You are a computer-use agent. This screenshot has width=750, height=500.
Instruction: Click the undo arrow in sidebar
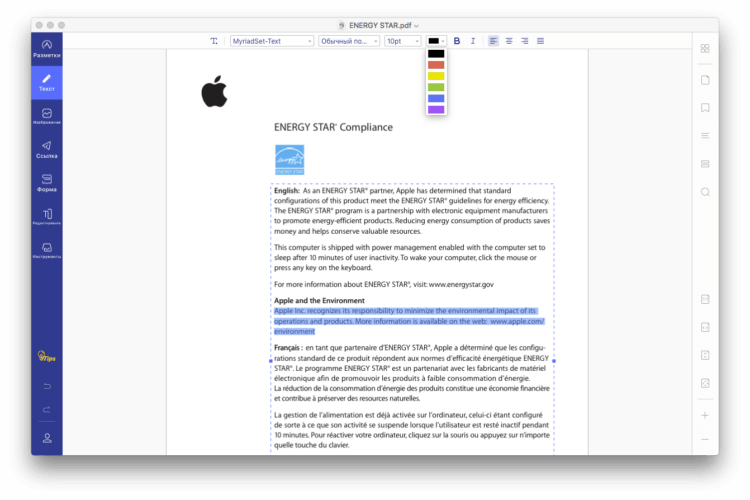coord(47,386)
